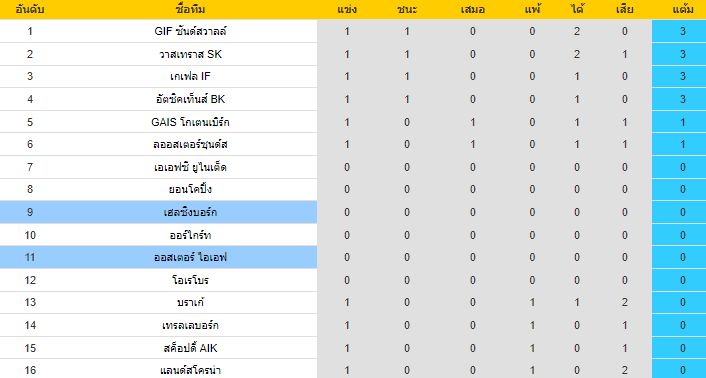
Task: Click the เสีย column header
Action: (625, 9)
